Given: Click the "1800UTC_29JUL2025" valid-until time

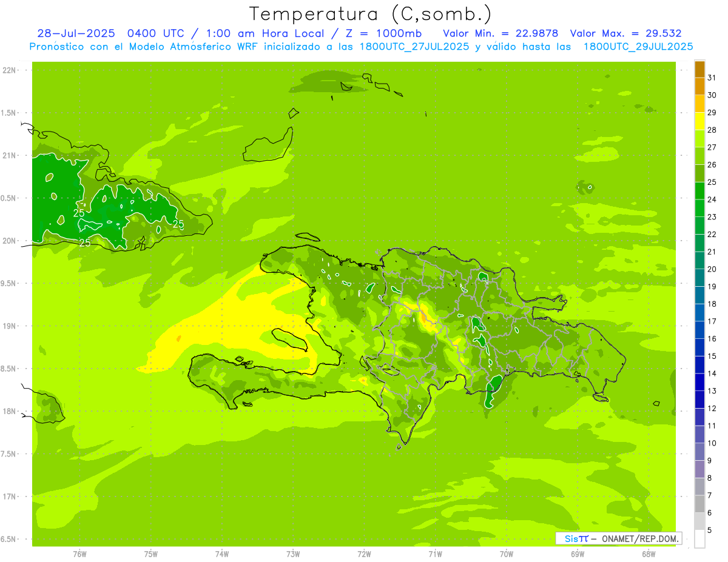Looking at the screenshot, I should coord(638,47).
